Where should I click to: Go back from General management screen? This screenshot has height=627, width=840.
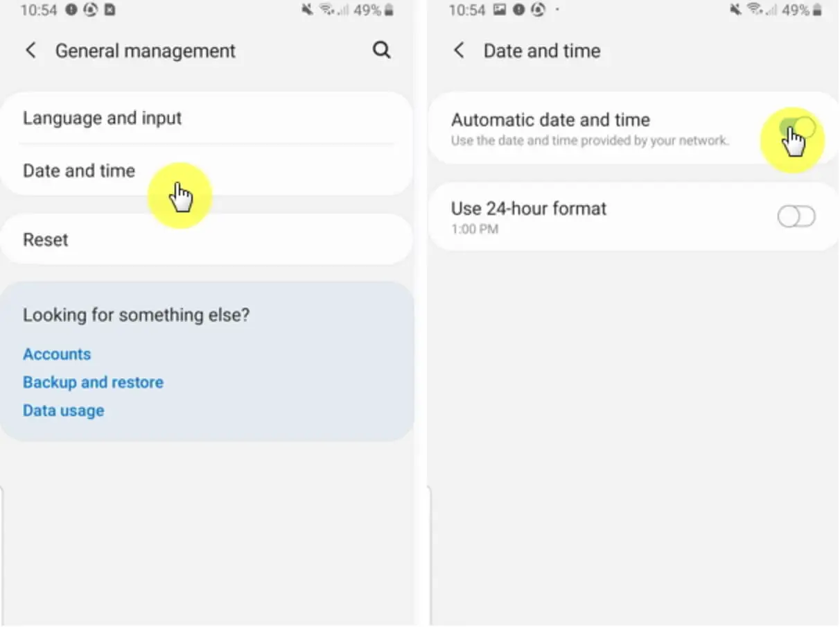[x=30, y=50]
